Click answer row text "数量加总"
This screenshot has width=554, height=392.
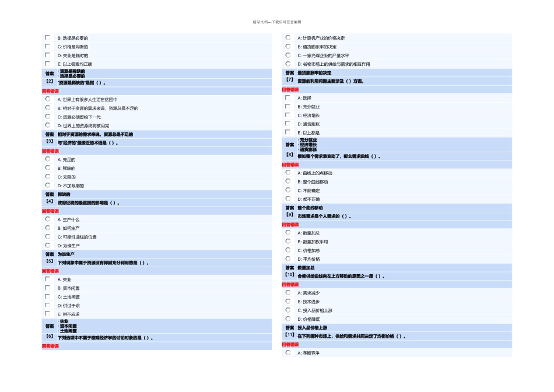click(306, 268)
